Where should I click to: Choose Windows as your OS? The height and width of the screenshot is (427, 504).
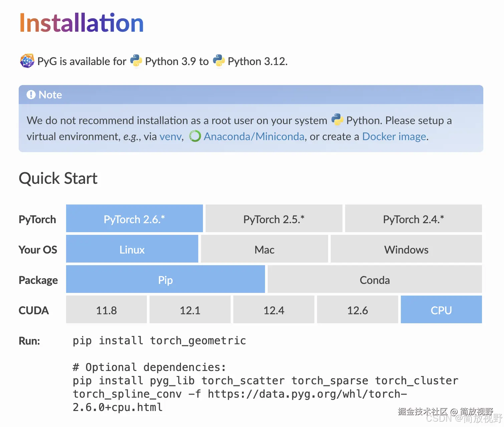[x=406, y=249]
